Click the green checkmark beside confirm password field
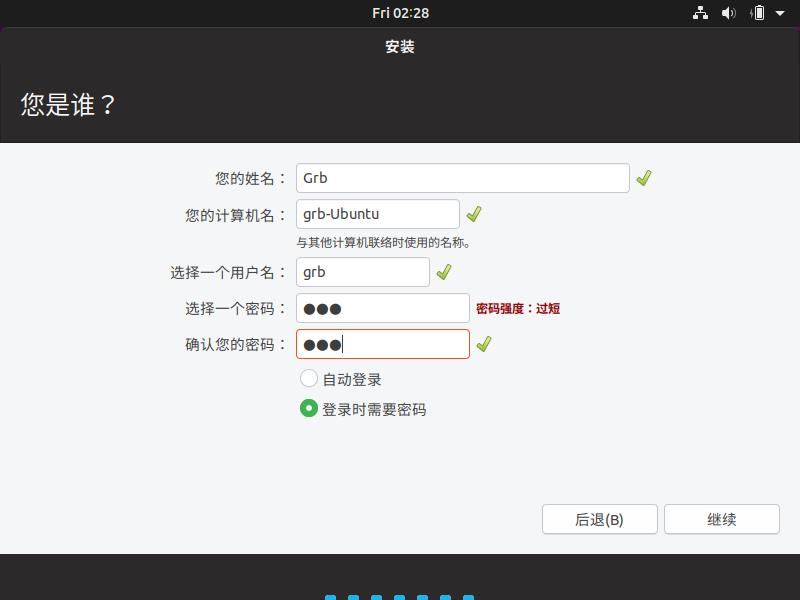The width and height of the screenshot is (800, 600). [484, 344]
